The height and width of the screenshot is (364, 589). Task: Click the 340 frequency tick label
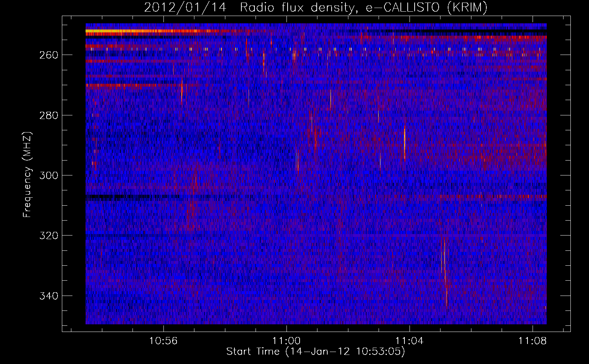(48, 296)
